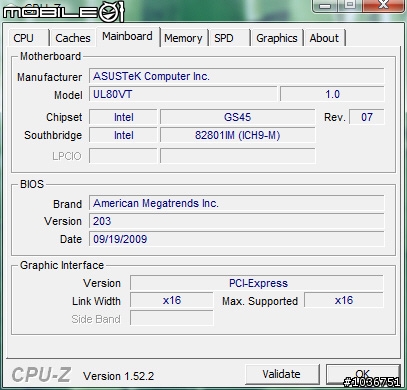
Task: Click the OK button
Action: point(363,374)
